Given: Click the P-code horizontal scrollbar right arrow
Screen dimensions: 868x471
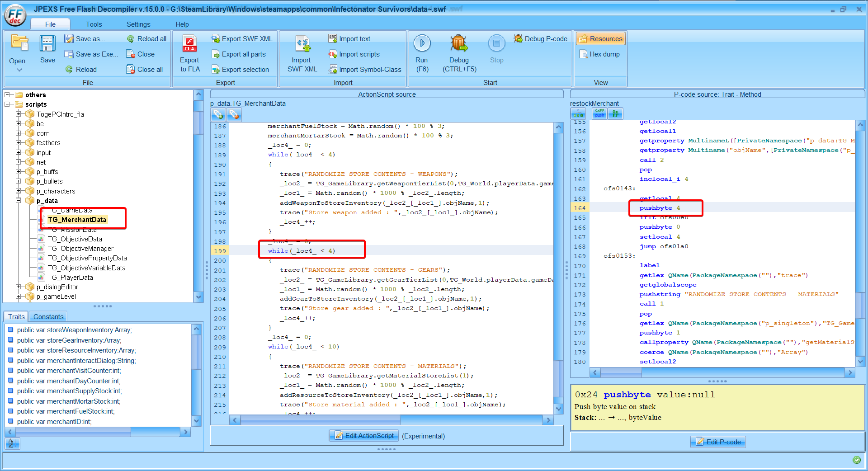Looking at the screenshot, I should (x=850, y=373).
